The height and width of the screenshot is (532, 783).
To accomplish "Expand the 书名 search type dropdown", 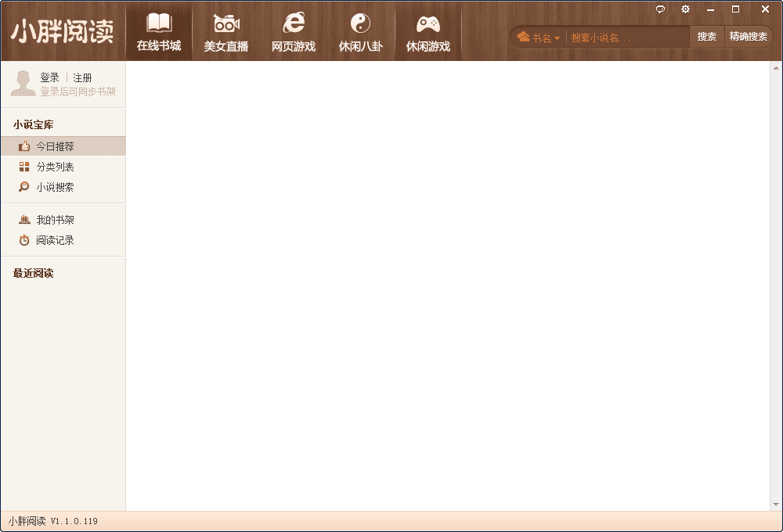I will pyautogui.click(x=539, y=38).
